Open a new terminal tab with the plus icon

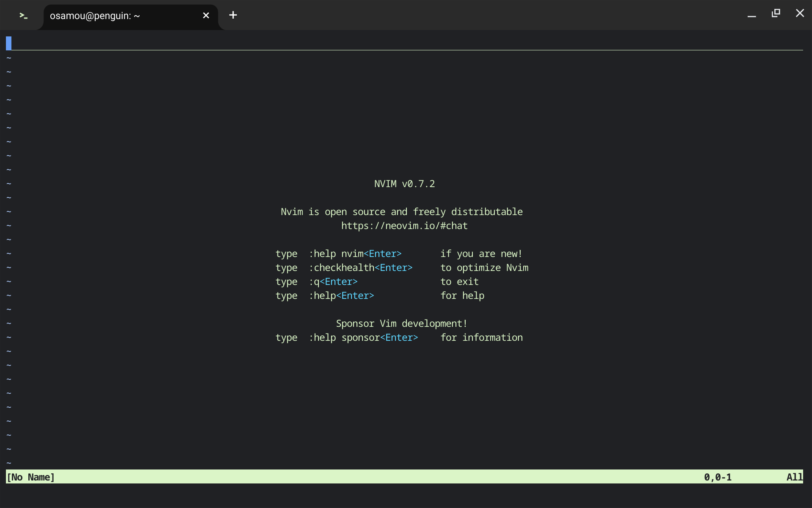(233, 15)
